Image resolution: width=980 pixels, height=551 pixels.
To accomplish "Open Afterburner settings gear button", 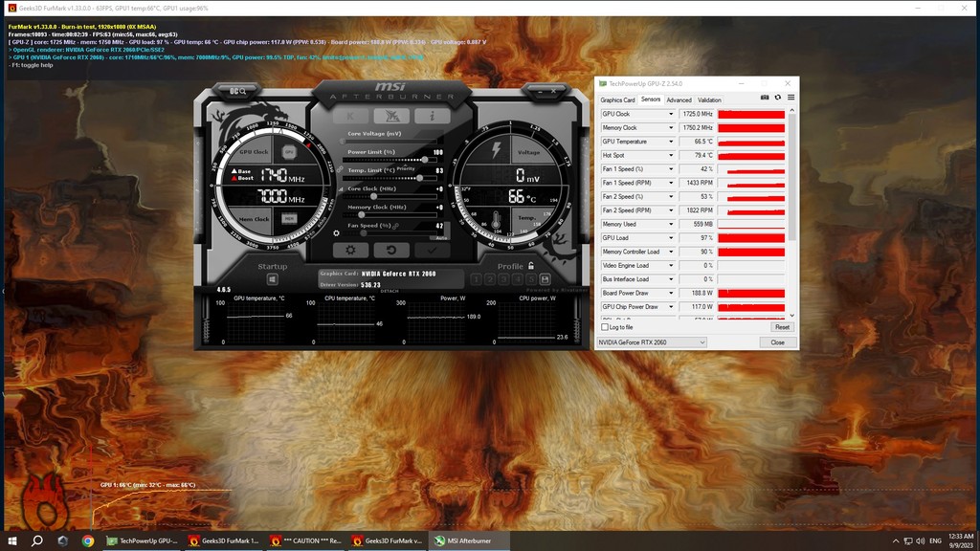I will pos(350,250).
